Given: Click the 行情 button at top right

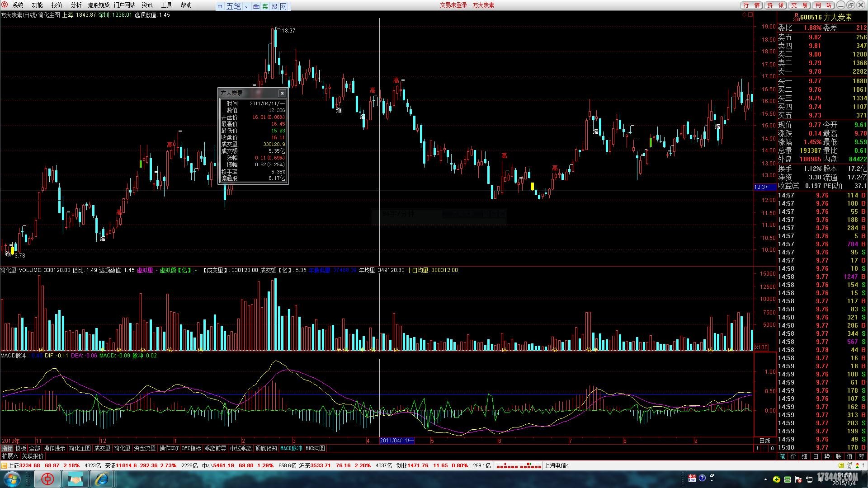Looking at the screenshot, I should [x=751, y=5].
